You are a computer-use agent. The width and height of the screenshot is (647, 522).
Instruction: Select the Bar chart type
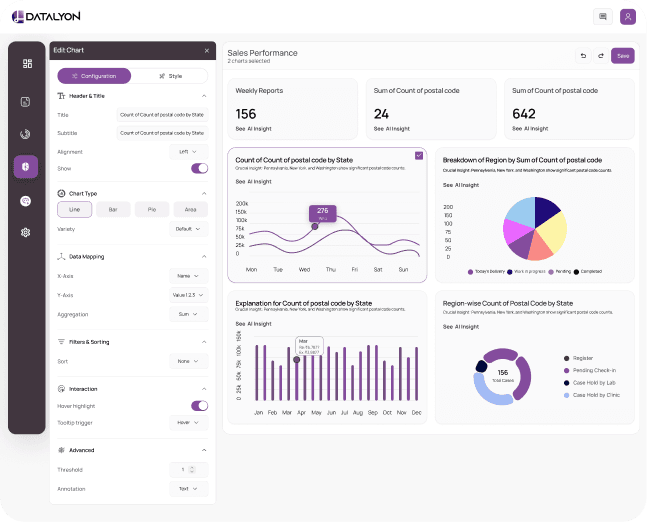tap(113, 209)
